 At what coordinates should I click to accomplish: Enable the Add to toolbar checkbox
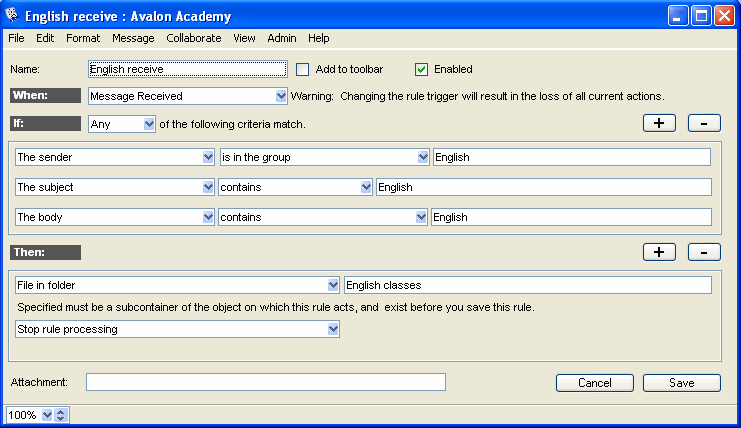[x=303, y=69]
